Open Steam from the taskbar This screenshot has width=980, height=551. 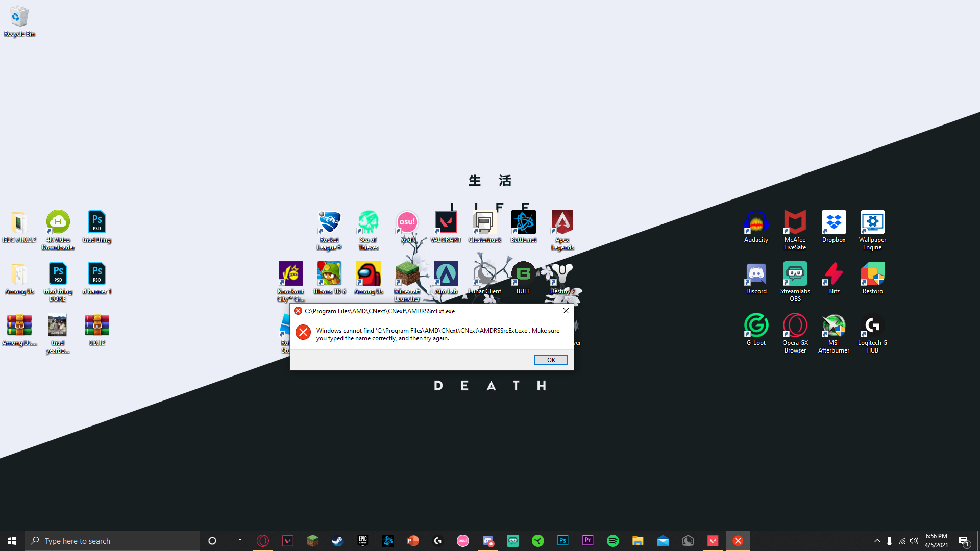337,541
